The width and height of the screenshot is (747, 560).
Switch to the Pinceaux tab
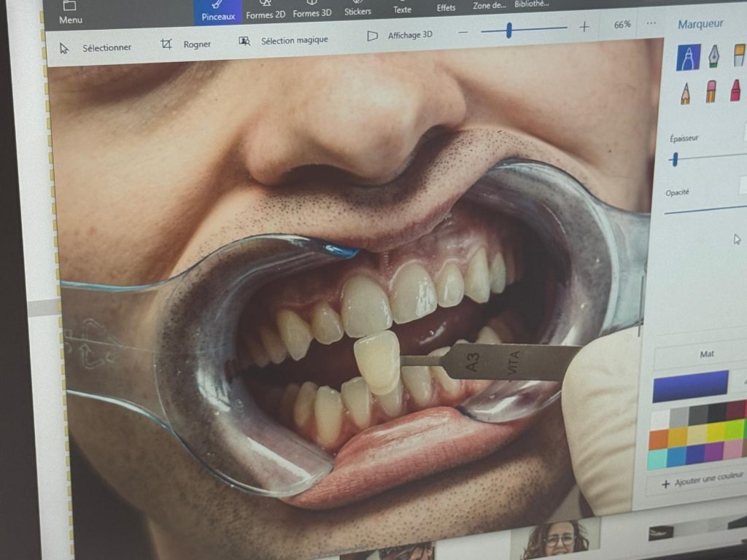point(218,12)
